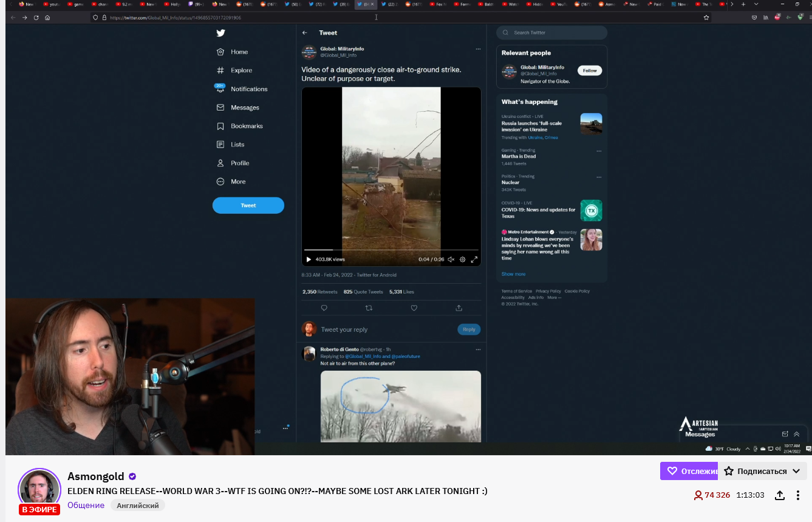Open a new browser tab with plus button
The image size is (812, 522).
click(x=743, y=4)
